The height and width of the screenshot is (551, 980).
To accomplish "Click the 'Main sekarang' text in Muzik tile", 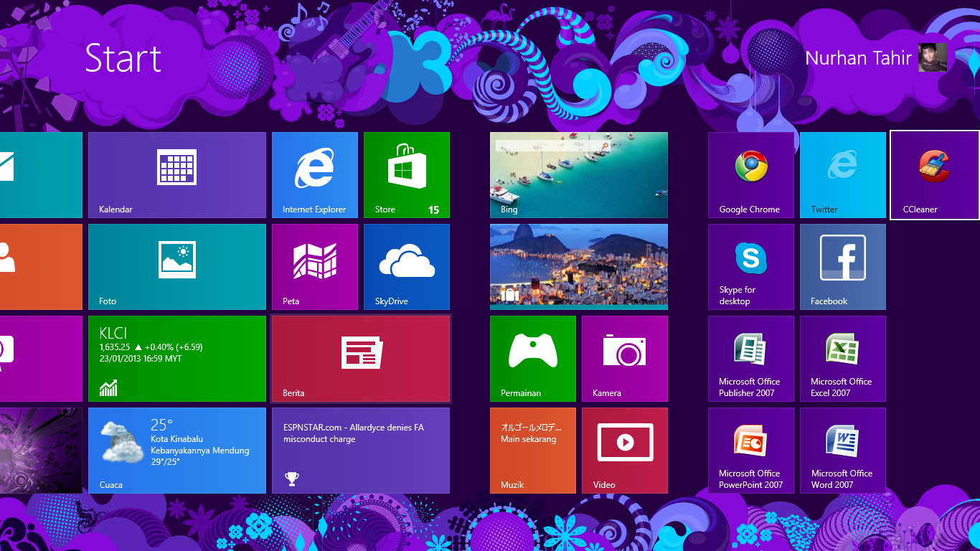I will pos(528,439).
